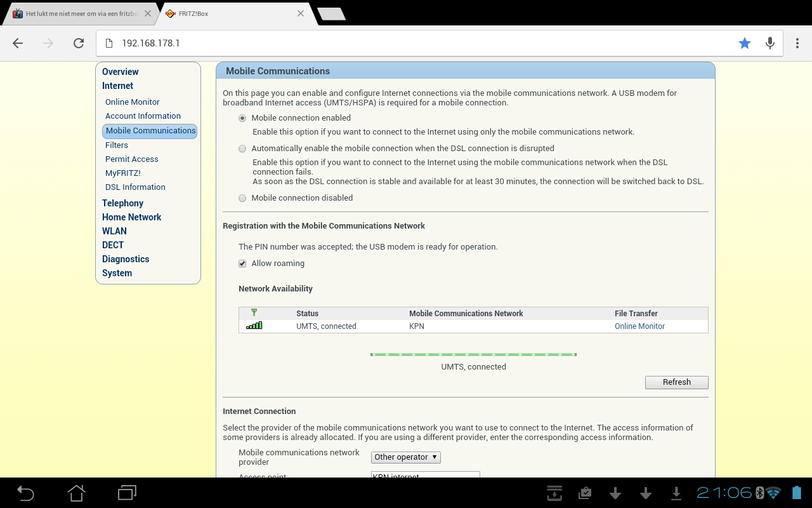This screenshot has height=508, width=812.
Task: Tap the 21:06 clock in system bar
Action: [x=724, y=493]
